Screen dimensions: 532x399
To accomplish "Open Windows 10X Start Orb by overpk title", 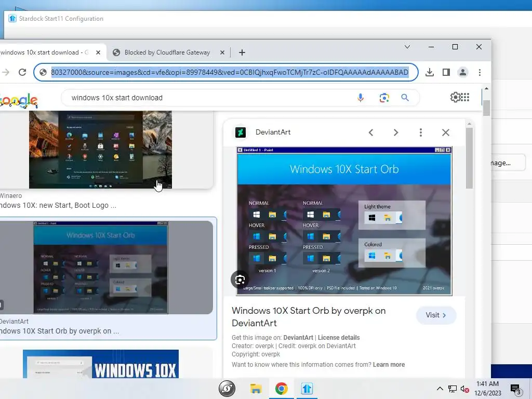I will click(309, 317).
